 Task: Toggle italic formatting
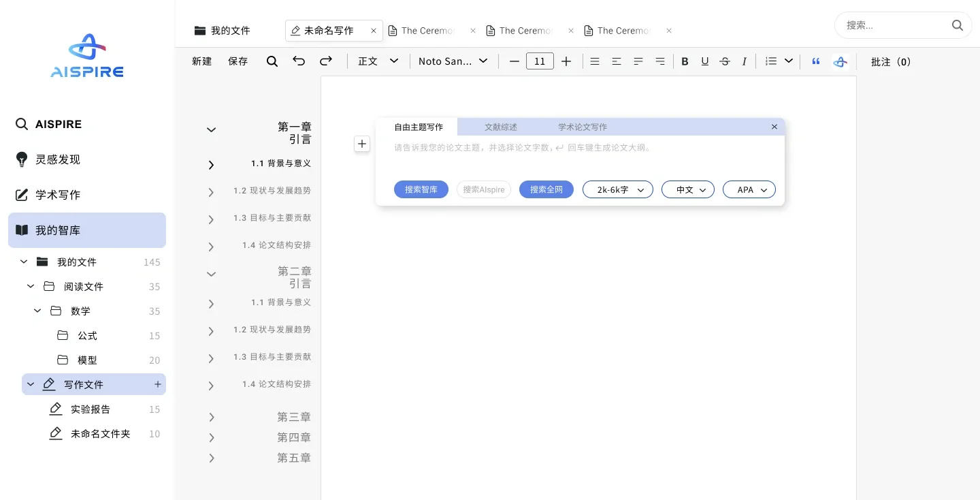pyautogui.click(x=745, y=61)
